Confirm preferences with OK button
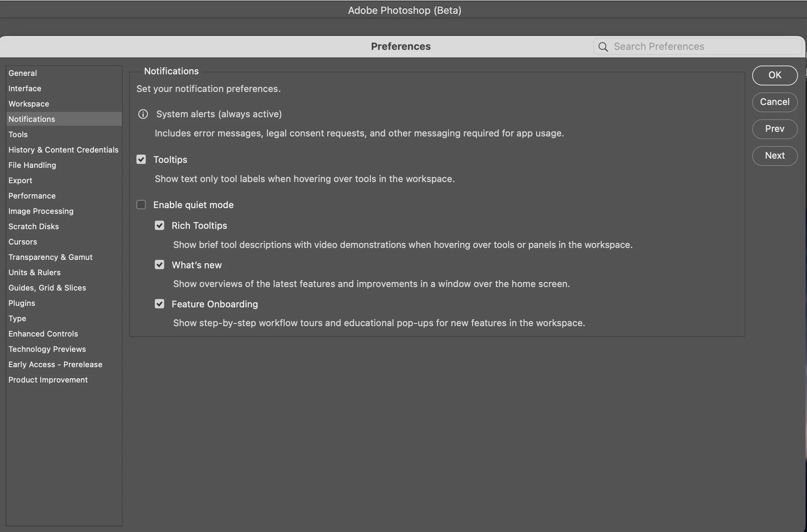This screenshot has width=807, height=532. tap(775, 75)
